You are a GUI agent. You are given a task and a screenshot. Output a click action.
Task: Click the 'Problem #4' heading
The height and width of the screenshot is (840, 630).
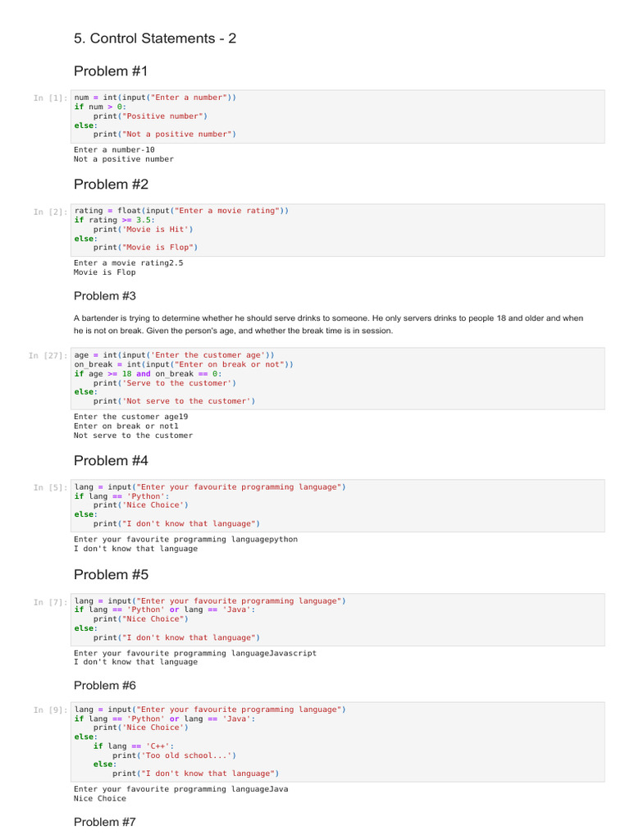click(x=111, y=461)
